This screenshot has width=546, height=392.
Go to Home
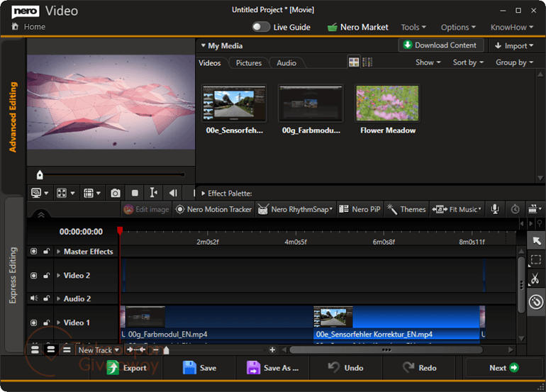(x=28, y=26)
